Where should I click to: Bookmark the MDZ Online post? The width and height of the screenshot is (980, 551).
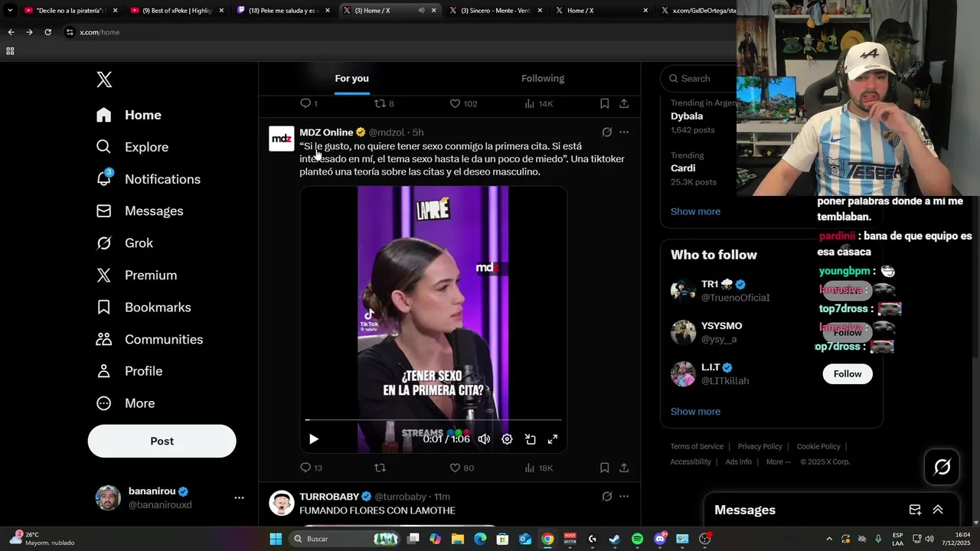pyautogui.click(x=604, y=468)
